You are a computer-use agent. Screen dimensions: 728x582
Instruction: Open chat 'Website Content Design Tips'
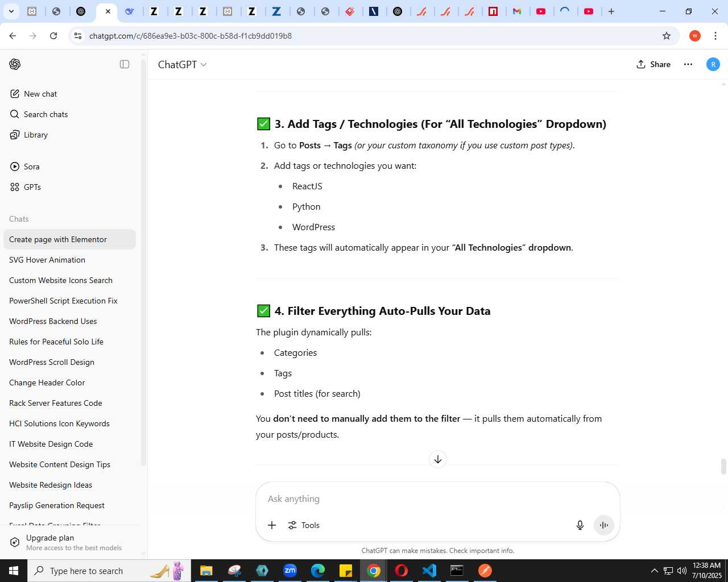[x=69, y=464]
